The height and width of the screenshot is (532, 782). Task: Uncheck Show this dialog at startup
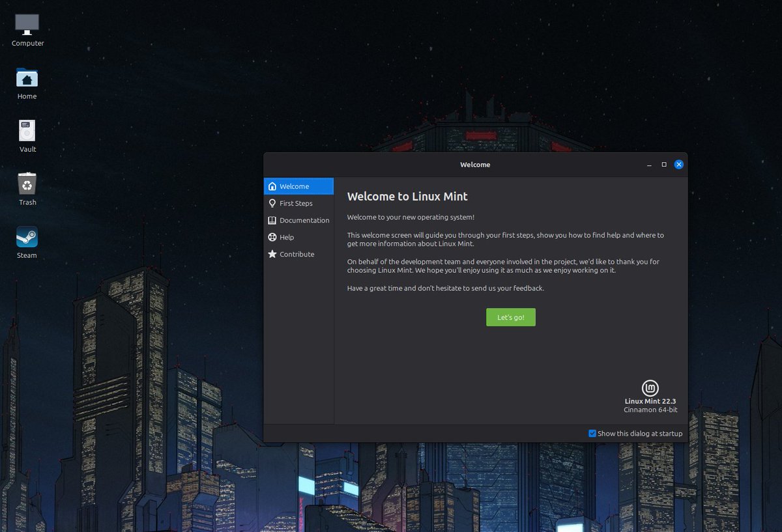point(592,434)
